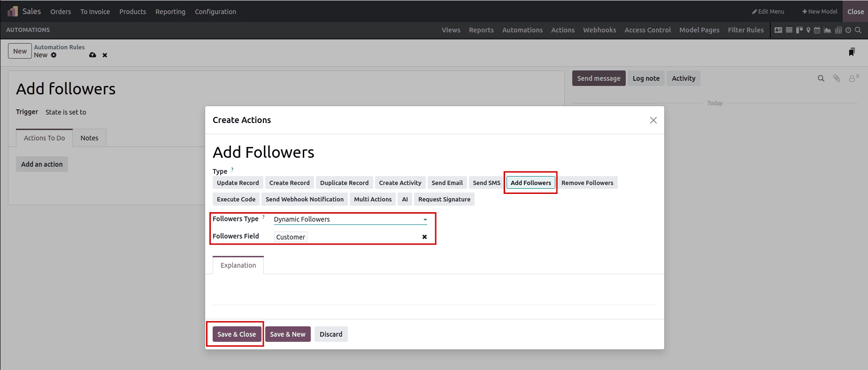Click Discard button in dialog

[x=331, y=334]
